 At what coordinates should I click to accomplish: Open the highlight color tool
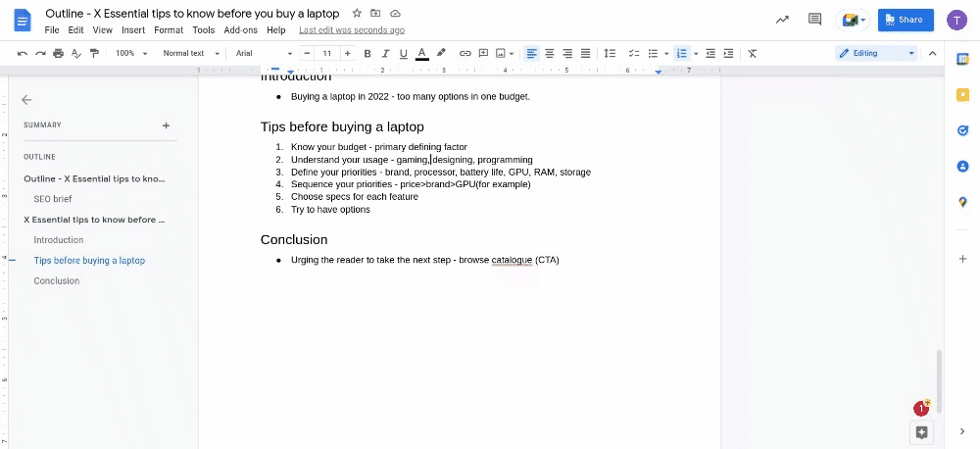click(441, 53)
